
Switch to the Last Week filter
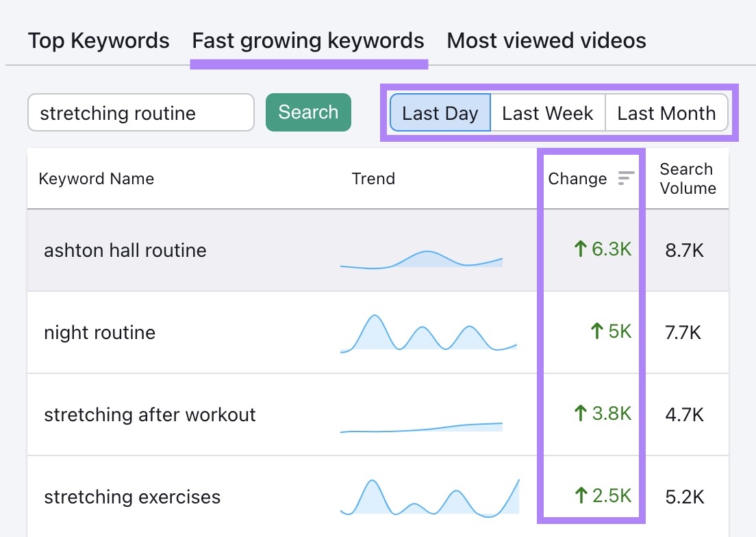(547, 114)
